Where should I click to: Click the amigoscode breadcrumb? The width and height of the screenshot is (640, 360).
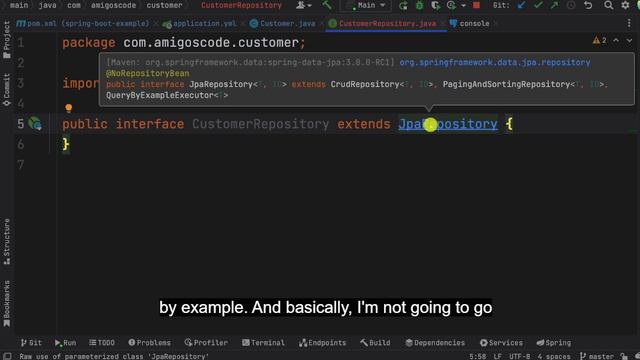click(113, 5)
